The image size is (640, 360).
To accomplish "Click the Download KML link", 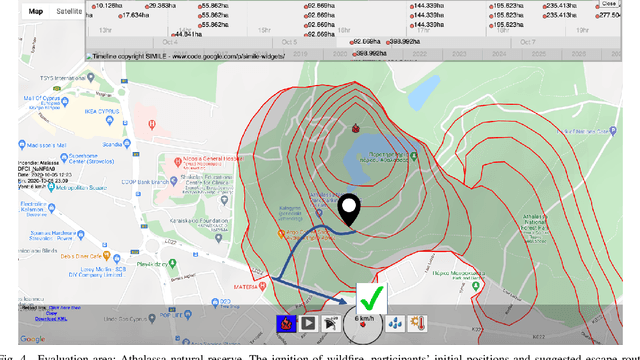I will (51, 319).
